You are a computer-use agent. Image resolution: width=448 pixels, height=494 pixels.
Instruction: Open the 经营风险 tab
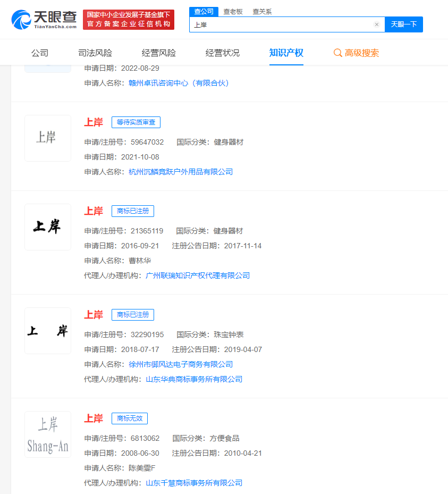pyautogui.click(x=159, y=53)
